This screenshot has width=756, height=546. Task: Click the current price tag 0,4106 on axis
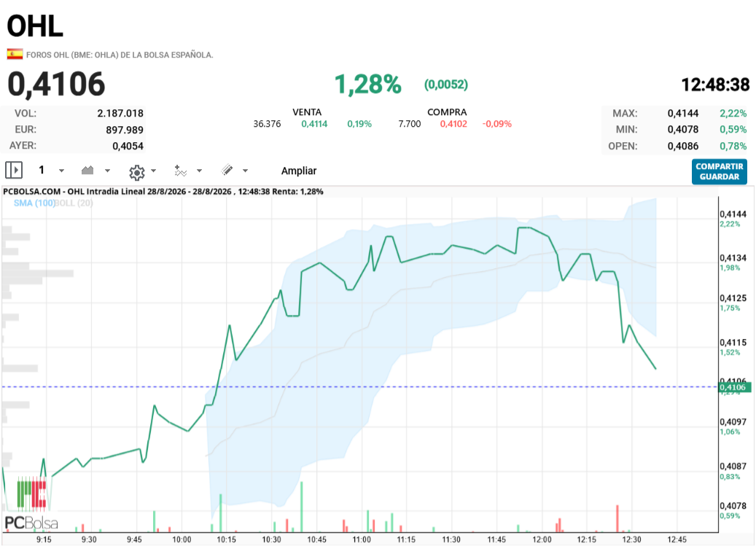pyautogui.click(x=734, y=387)
